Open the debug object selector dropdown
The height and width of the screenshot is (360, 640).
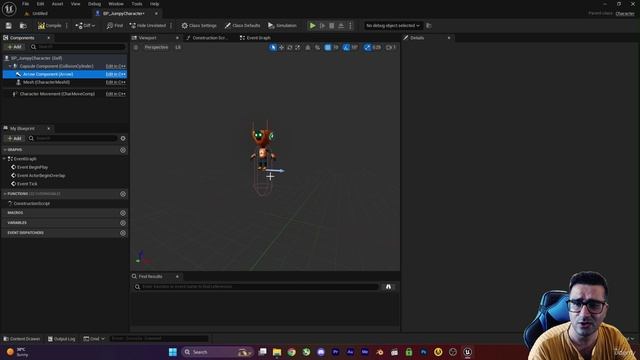coord(392,26)
